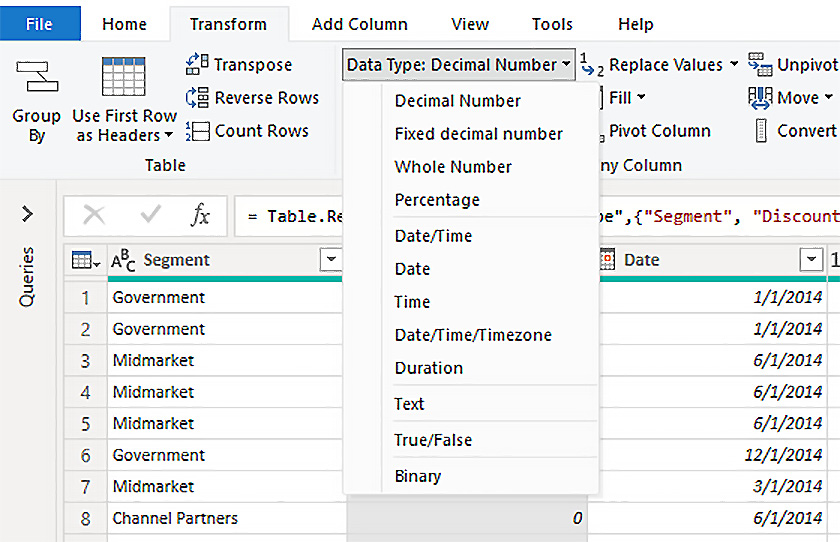Viewport: 840px width, 542px height.
Task: Click inside the formula bar
Action: 540,216
